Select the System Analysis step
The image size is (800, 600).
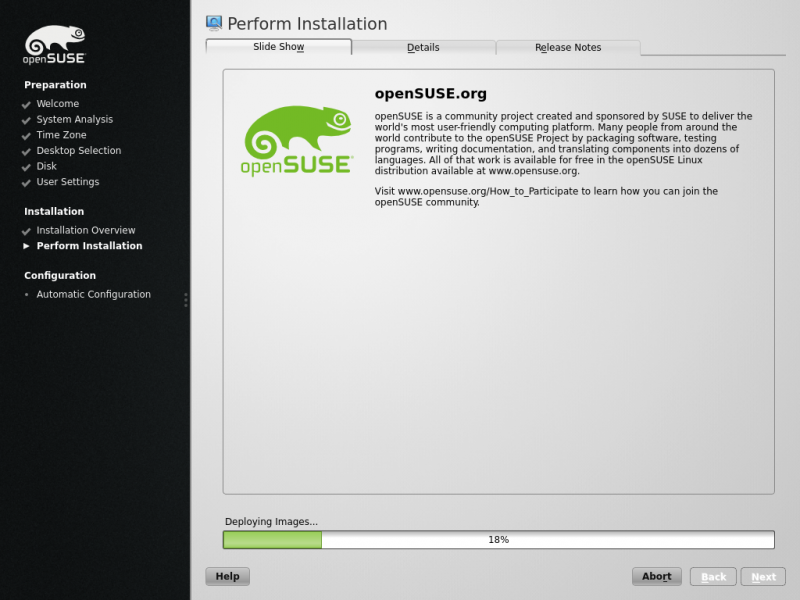pos(74,119)
